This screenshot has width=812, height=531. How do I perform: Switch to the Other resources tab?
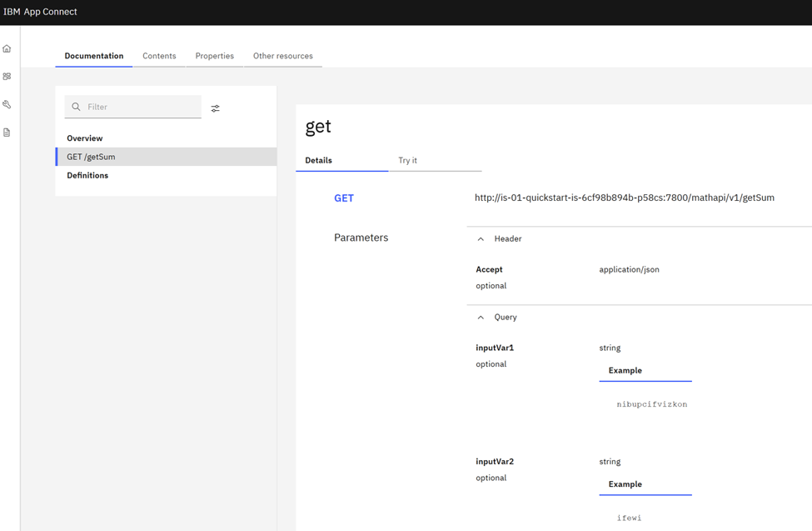(283, 56)
